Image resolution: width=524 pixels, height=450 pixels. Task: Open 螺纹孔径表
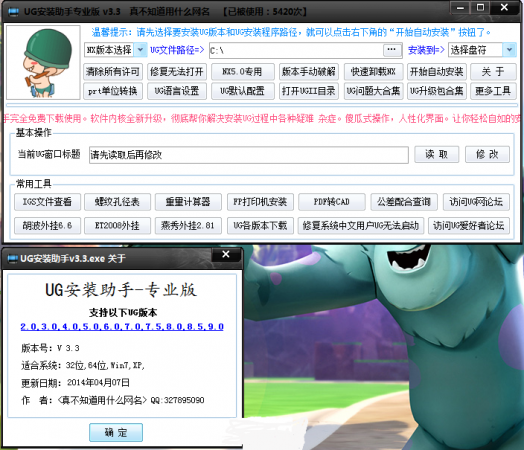(x=117, y=202)
